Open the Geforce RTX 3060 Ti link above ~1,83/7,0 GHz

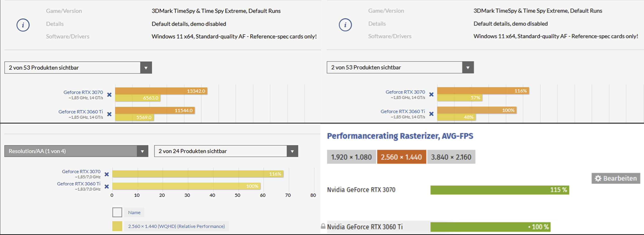click(x=79, y=184)
